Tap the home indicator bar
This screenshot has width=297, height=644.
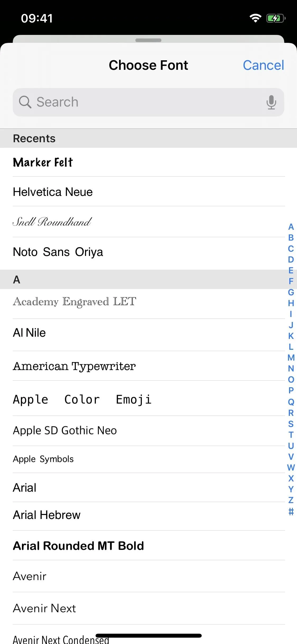(148, 636)
